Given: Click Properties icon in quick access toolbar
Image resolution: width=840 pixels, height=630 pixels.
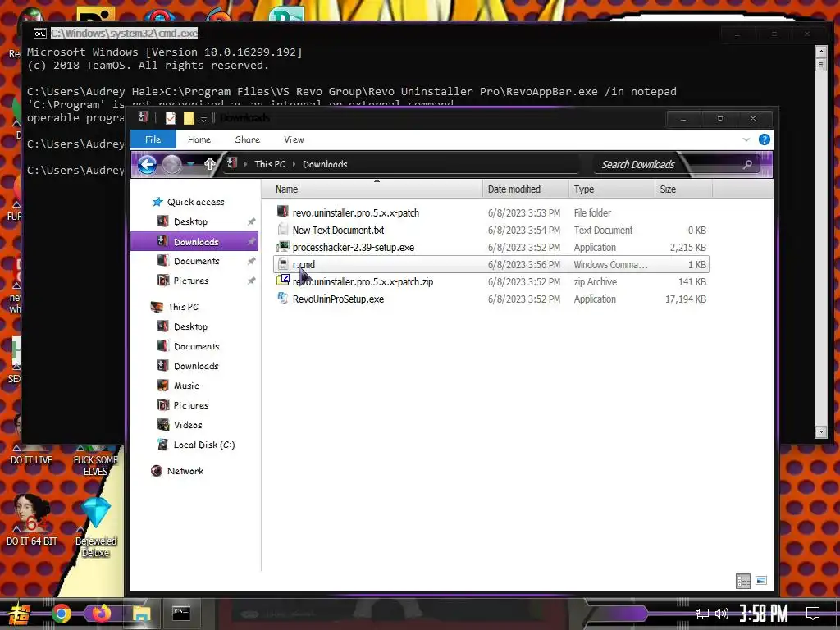Looking at the screenshot, I should (171, 118).
